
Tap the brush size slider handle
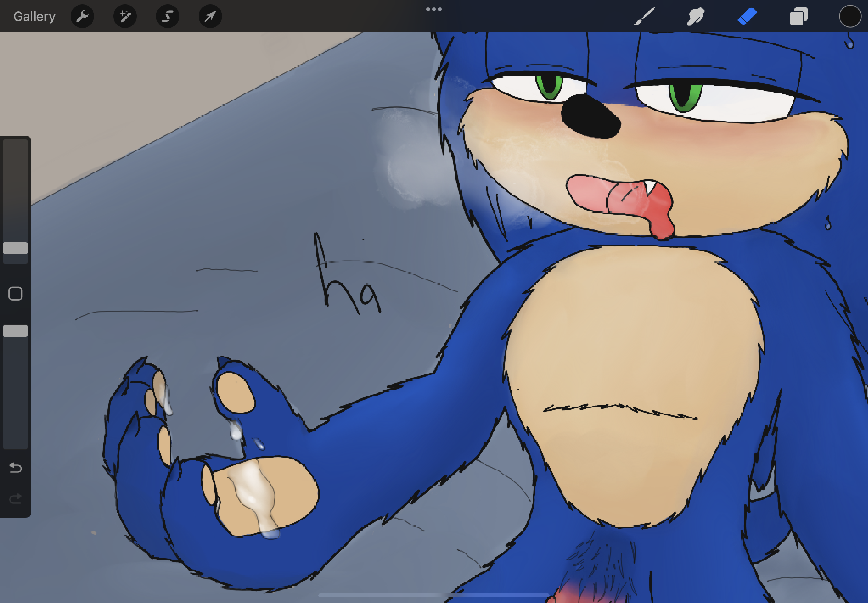point(15,248)
